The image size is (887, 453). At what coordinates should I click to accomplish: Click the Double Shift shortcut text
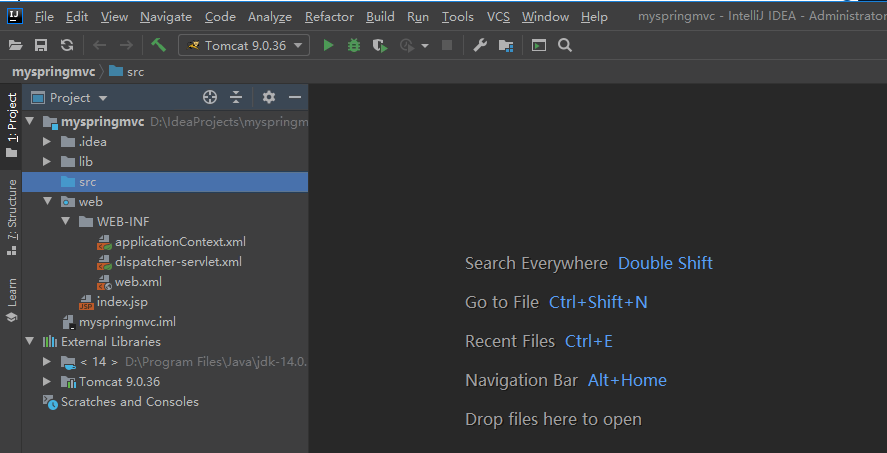(x=665, y=263)
